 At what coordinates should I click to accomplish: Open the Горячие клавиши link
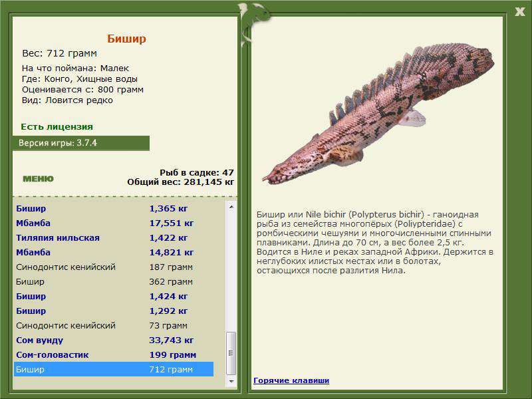pyautogui.click(x=291, y=380)
